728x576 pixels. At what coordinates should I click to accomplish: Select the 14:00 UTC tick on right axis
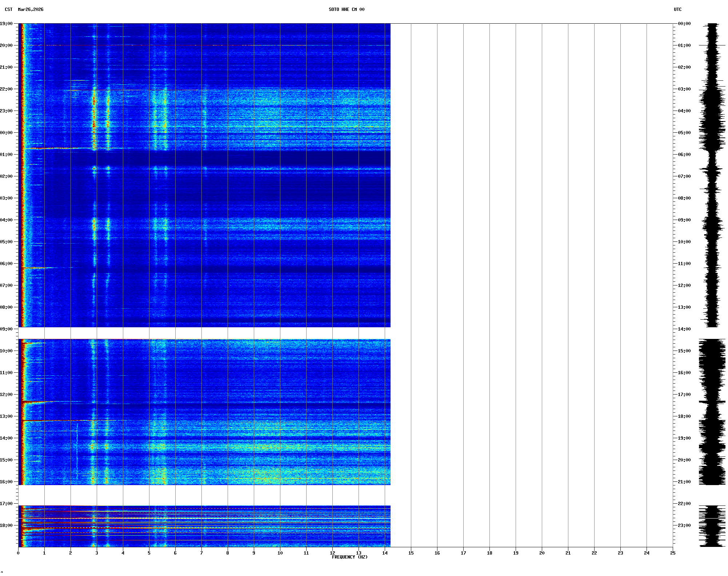(684, 329)
